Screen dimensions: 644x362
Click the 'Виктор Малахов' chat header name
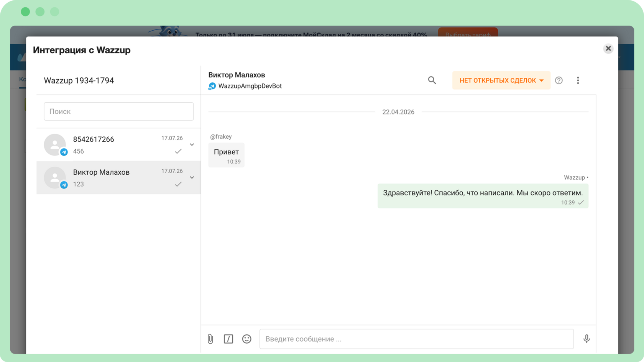coord(237,75)
